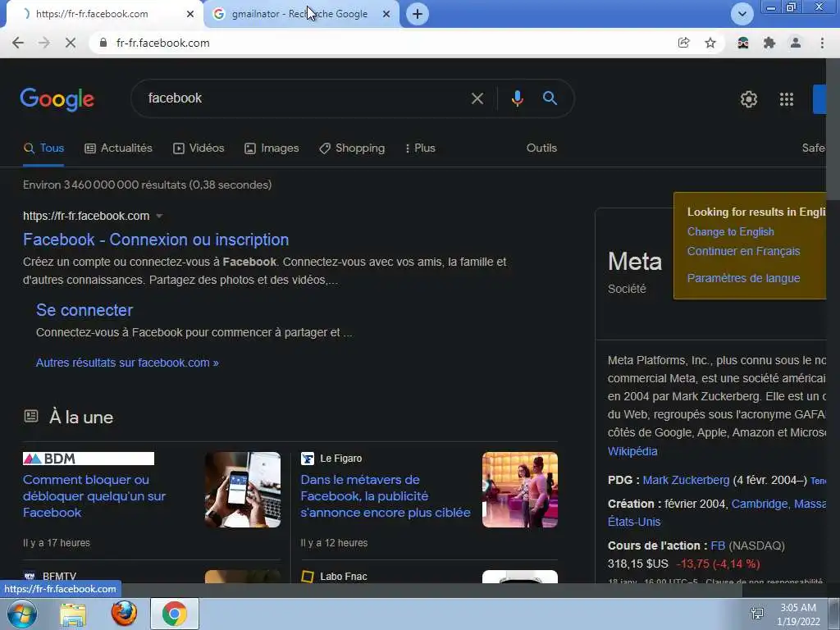Image resolution: width=840 pixels, height=630 pixels.
Task: Switch to Shopping tab
Action: [x=352, y=148]
